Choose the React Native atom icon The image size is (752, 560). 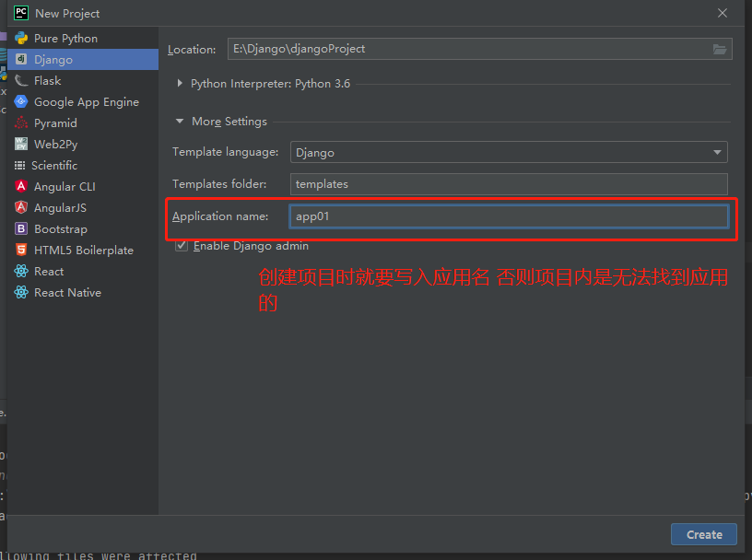pyautogui.click(x=21, y=292)
